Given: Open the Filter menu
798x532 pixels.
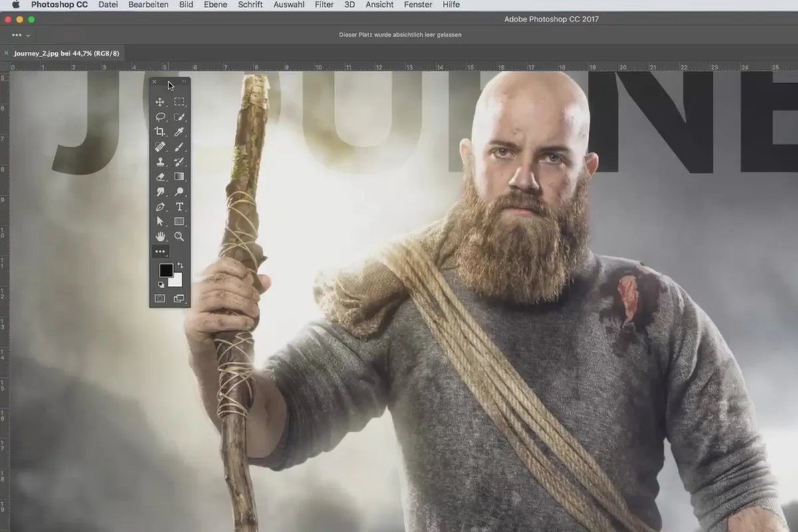Looking at the screenshot, I should point(325,5).
